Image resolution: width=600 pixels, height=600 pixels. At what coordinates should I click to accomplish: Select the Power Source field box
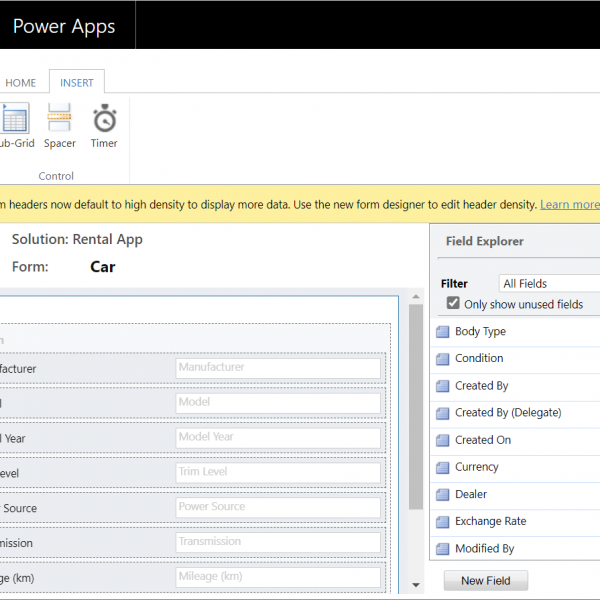pyautogui.click(x=278, y=507)
